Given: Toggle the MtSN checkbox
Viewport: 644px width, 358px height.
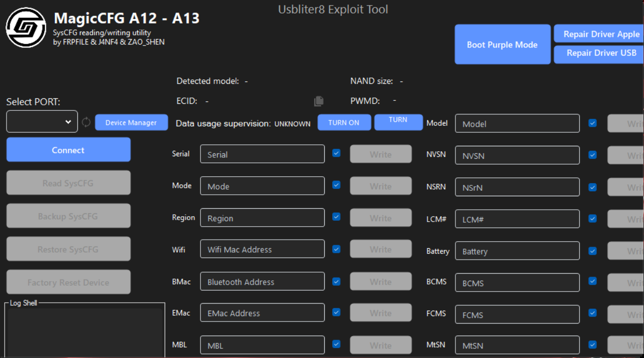Looking at the screenshot, I should (593, 345).
